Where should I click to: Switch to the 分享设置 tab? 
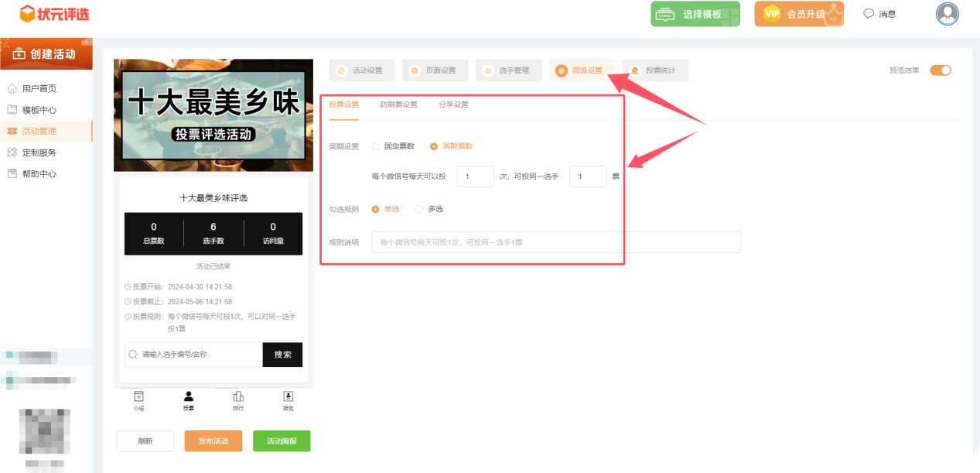click(x=453, y=105)
